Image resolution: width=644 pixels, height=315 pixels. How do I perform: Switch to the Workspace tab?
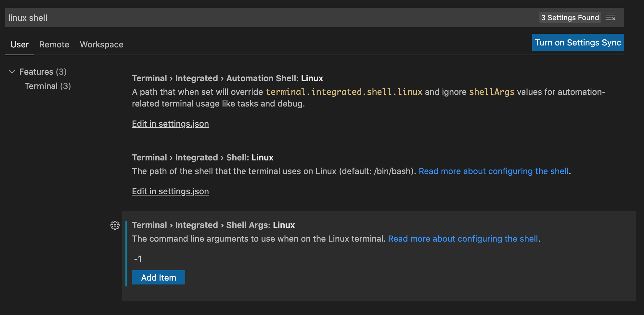click(x=101, y=44)
